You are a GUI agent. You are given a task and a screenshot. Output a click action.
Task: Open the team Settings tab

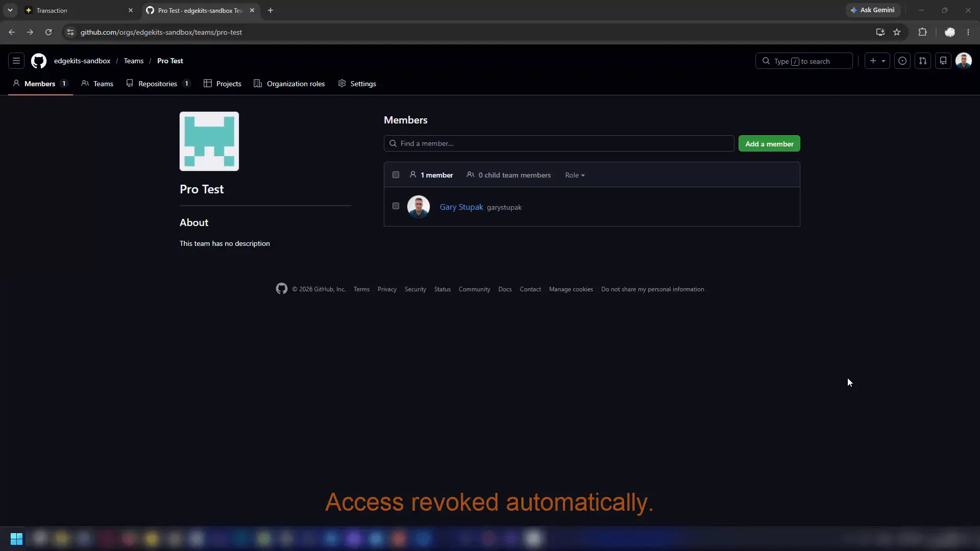(357, 84)
